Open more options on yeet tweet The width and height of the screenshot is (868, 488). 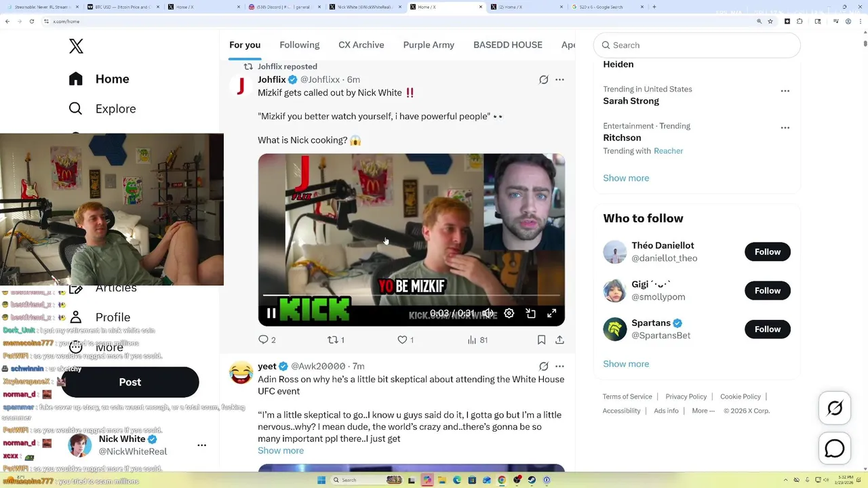pos(559,366)
